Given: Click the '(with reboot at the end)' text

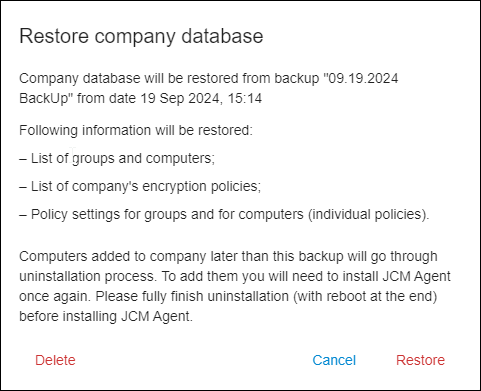Looking at the screenshot, I should (365, 296).
